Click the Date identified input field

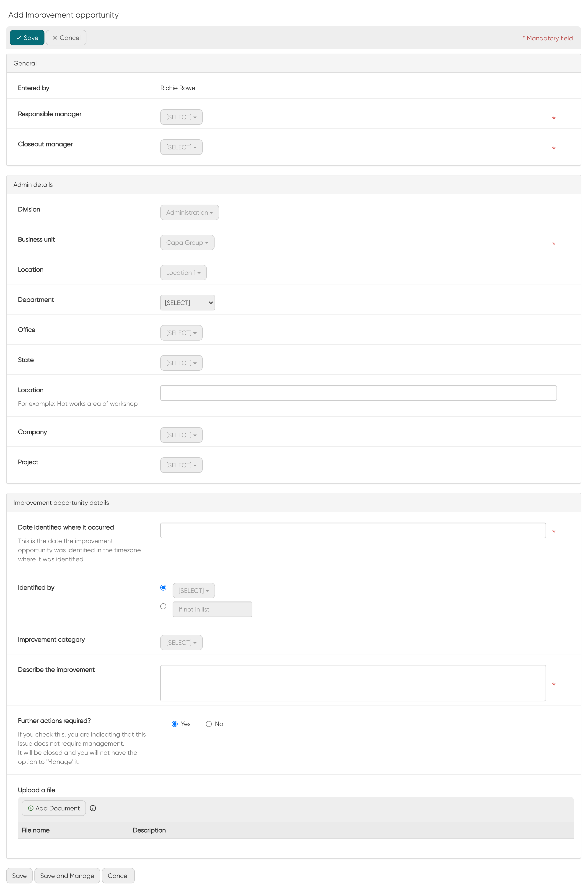pyautogui.click(x=352, y=530)
